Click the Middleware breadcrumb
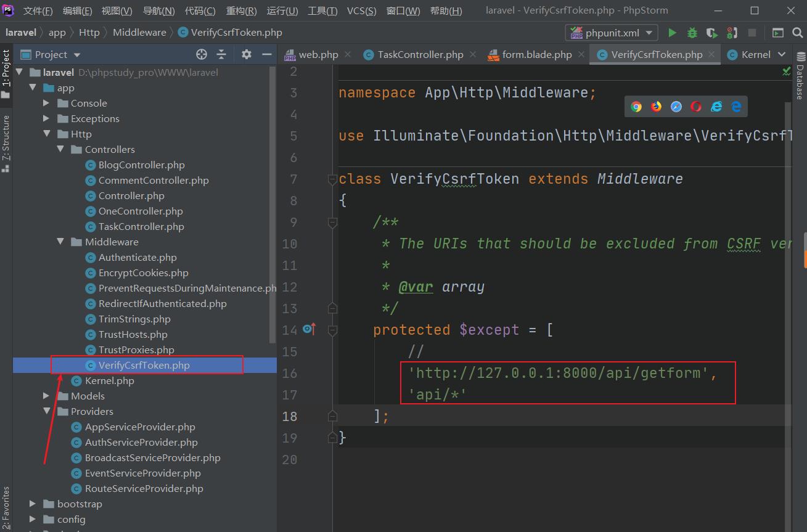The image size is (807, 532). [139, 33]
